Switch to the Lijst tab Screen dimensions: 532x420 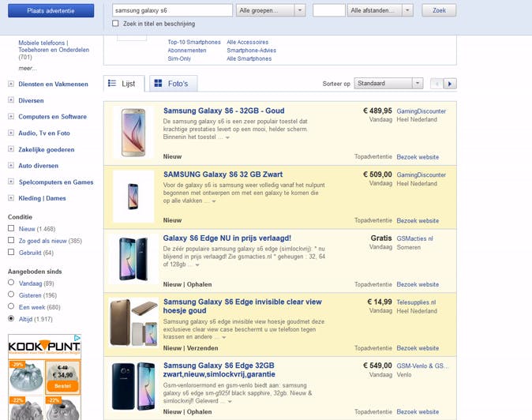(x=124, y=84)
